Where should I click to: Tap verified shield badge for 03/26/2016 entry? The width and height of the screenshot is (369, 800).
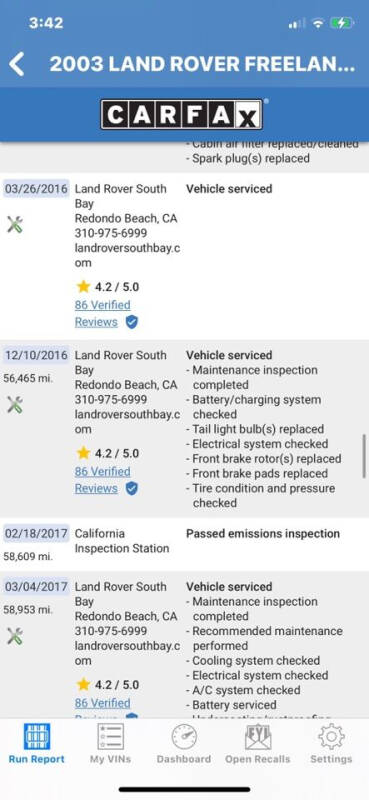click(132, 322)
